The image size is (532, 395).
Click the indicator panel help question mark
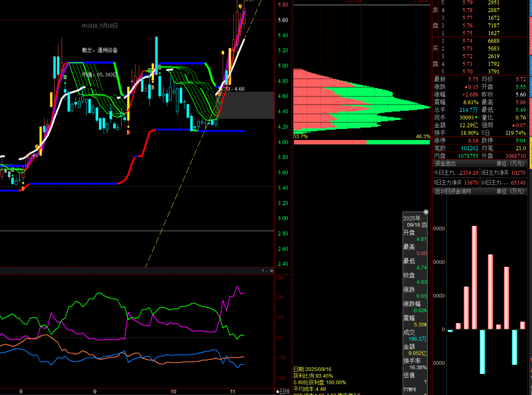263,271
